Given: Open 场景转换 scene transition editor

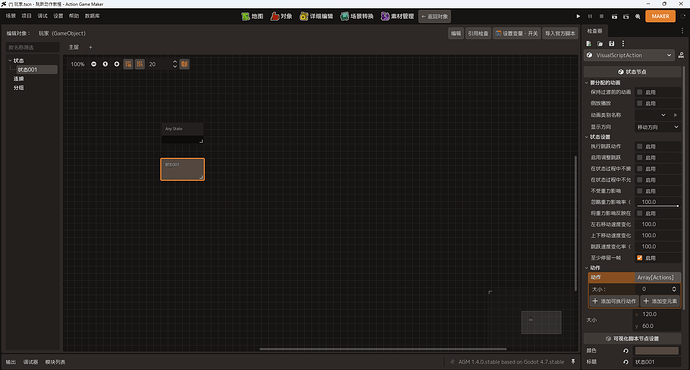Looking at the screenshot, I should (357, 16).
